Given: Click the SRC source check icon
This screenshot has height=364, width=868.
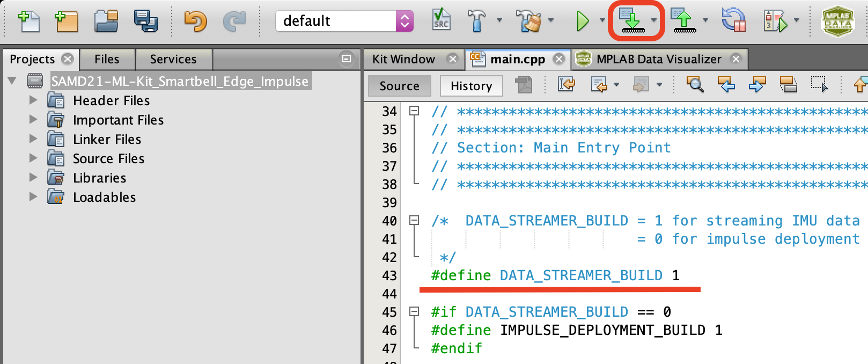Looking at the screenshot, I should click(441, 20).
